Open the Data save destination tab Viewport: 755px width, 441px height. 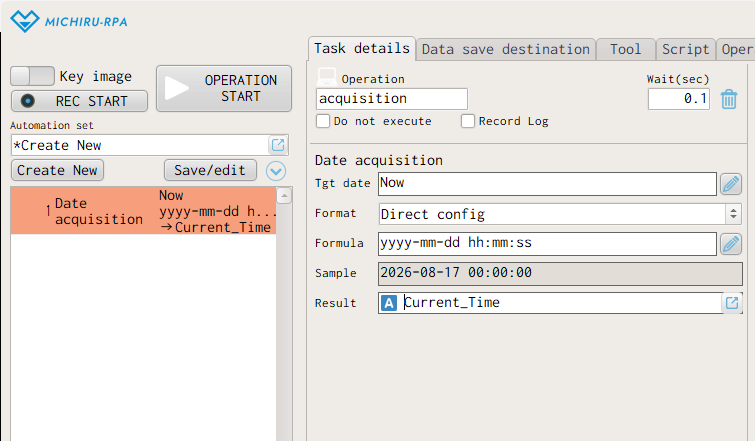click(506, 50)
